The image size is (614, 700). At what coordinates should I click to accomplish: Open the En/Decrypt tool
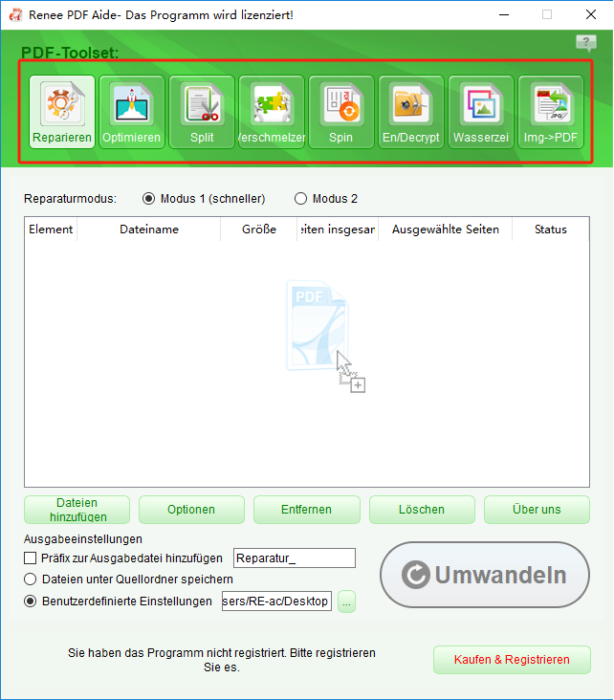coord(411,112)
